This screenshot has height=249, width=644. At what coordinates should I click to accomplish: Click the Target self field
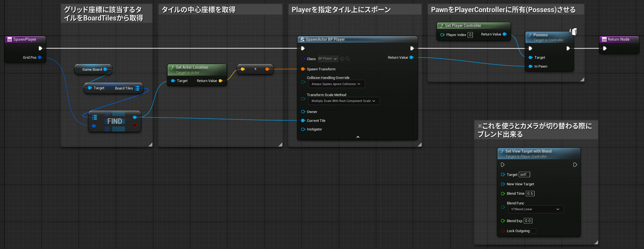coord(524,175)
